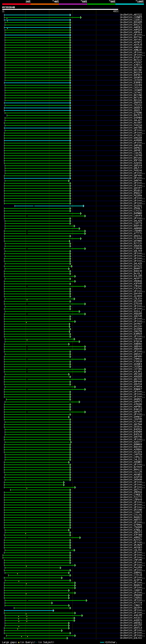The height and width of the screenshot is (644, 146).
Task: Select hit label UniRef100_C5E1A0
Action: coord(131,286)
